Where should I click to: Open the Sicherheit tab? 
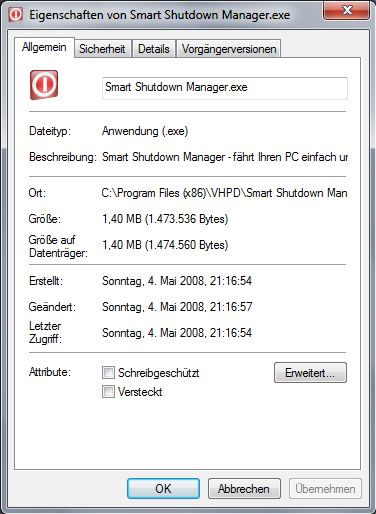102,49
